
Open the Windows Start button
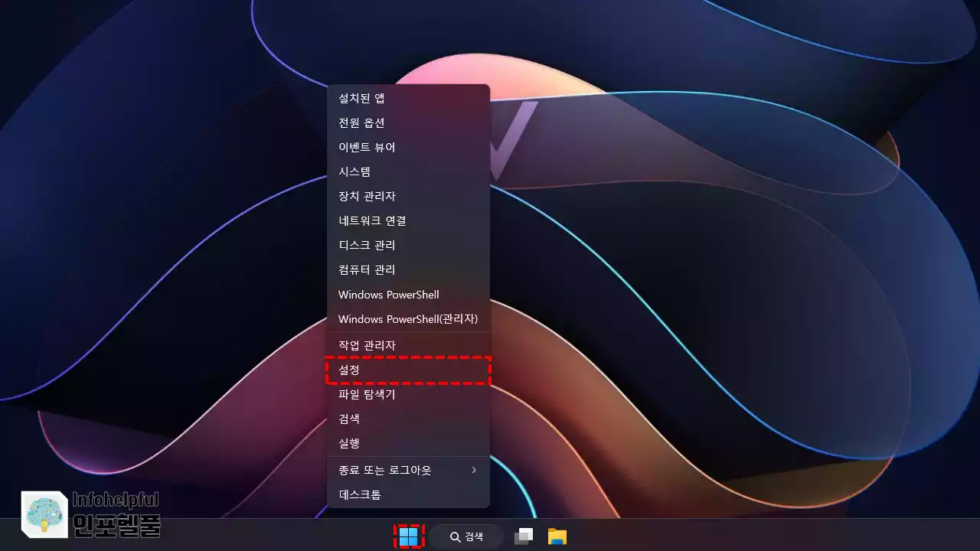tap(409, 536)
